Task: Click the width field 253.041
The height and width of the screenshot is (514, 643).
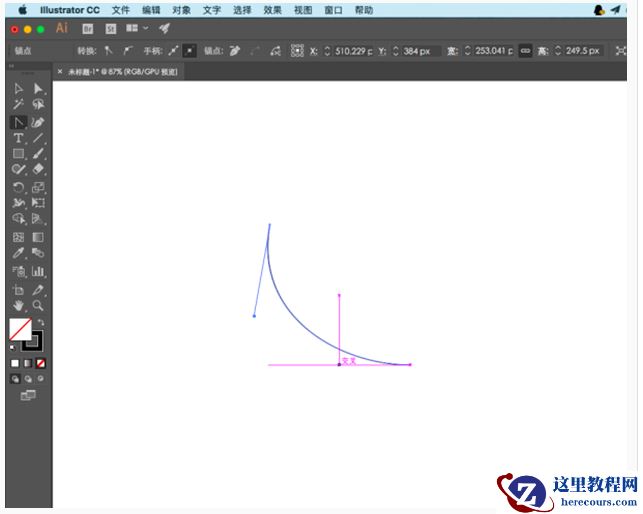Action: point(493,51)
